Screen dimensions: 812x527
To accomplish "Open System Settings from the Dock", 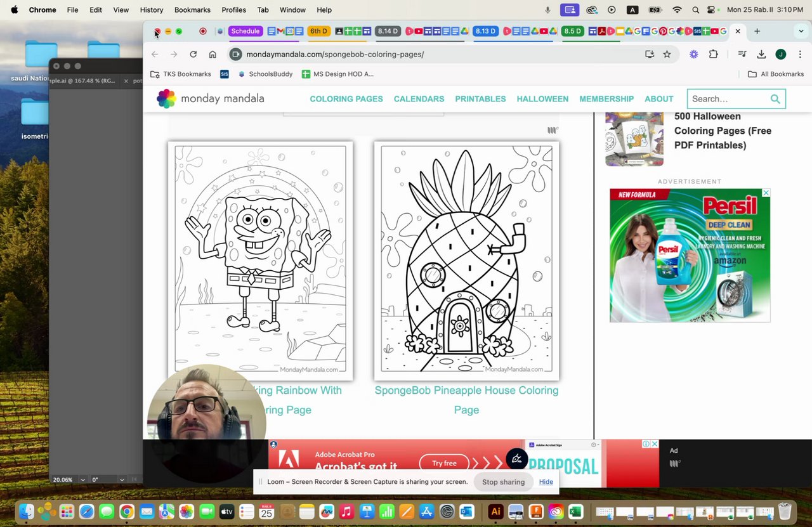I will [447, 511].
